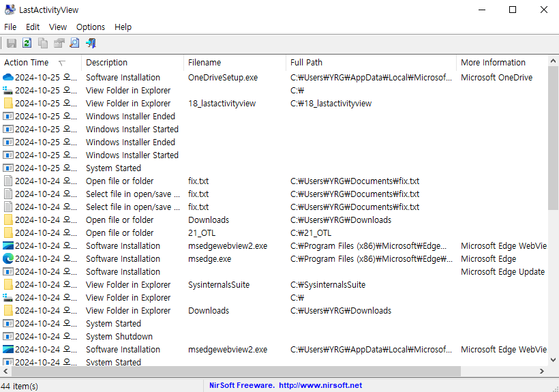Select the C:\SysinternalsSuite full path cell
This screenshot has height=392, width=559.
(328, 285)
